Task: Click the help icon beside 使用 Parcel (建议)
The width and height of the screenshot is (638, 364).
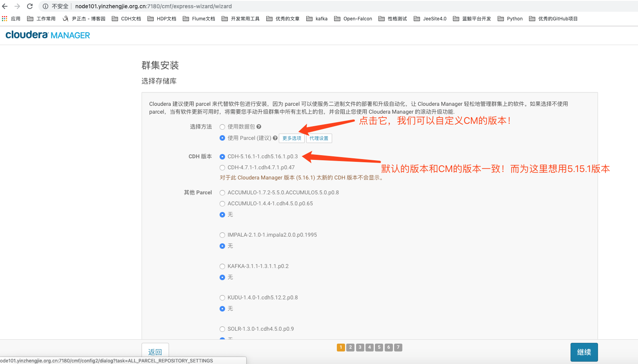Action: (275, 138)
